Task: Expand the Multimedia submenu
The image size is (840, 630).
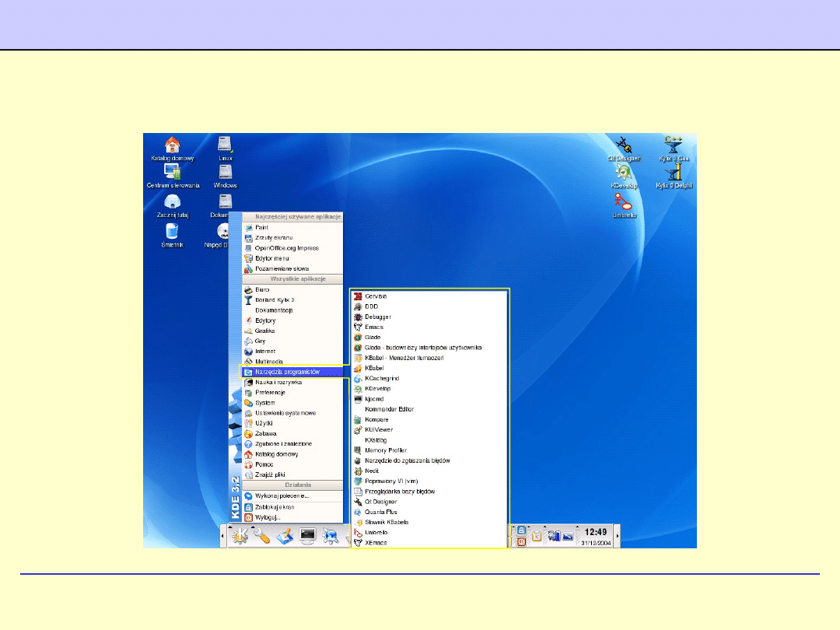Action: point(269,362)
